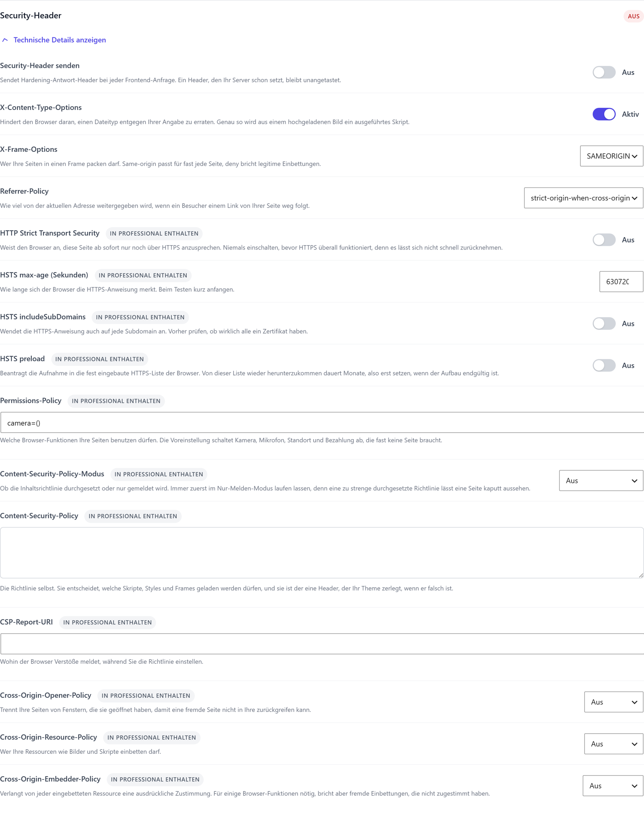The image size is (644, 815).
Task: Open the Cross-Origin-Embedder-Policy dropdown
Action: click(613, 786)
